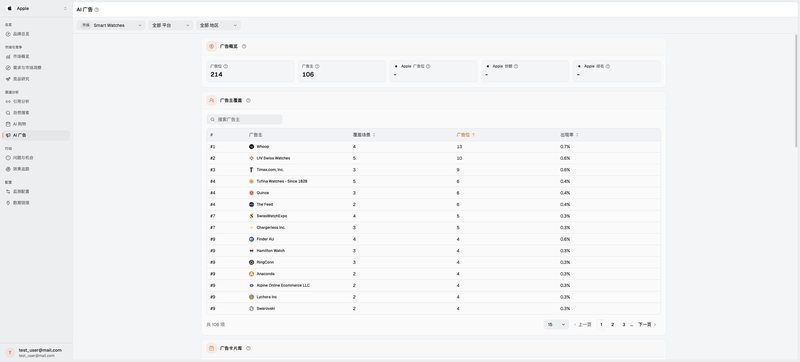Select the Chargerless Inc. advertiser name
The width and height of the screenshot is (800, 362).
coord(271,227)
